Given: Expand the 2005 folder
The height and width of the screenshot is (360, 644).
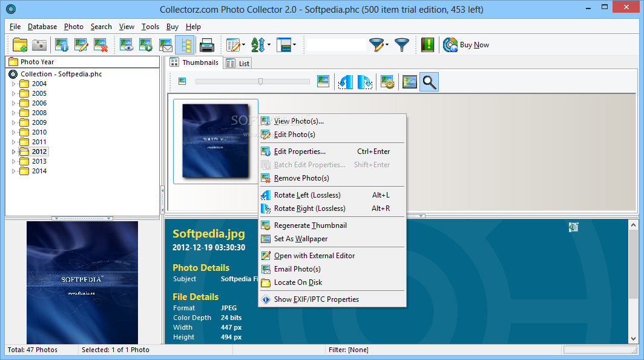Looking at the screenshot, I should 13,93.
